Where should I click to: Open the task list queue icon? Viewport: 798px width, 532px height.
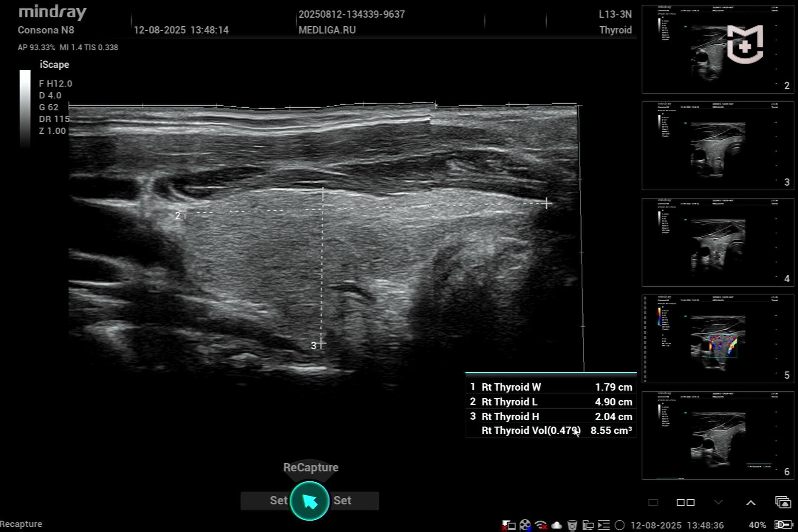coord(603,525)
